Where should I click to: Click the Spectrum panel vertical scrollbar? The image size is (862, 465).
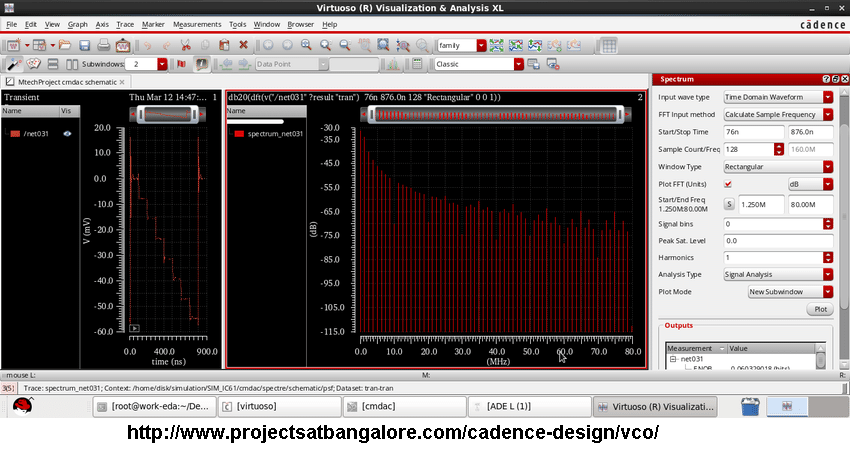pos(845,217)
